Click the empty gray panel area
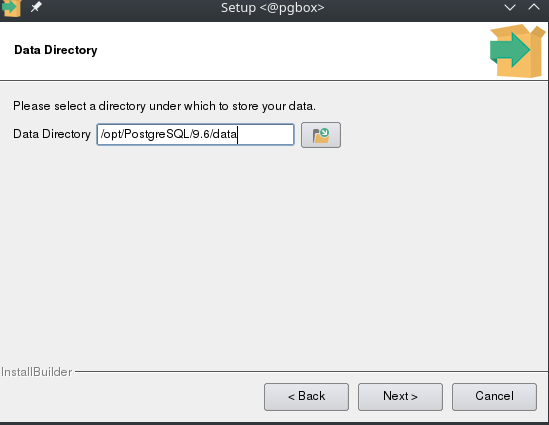Viewport: 549px width, 425px height. pyautogui.click(x=274, y=256)
